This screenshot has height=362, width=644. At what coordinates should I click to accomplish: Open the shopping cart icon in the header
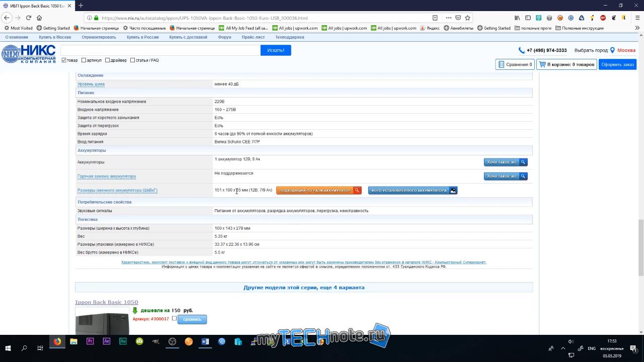pyautogui.click(x=542, y=64)
